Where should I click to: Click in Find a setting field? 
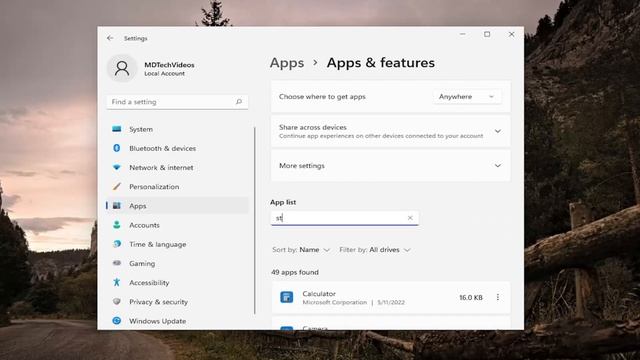177,102
